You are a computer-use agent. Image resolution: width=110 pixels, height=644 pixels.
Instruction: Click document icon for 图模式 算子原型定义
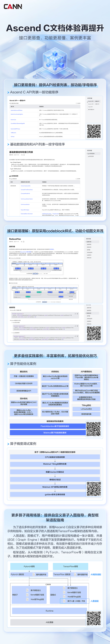point(64,588)
